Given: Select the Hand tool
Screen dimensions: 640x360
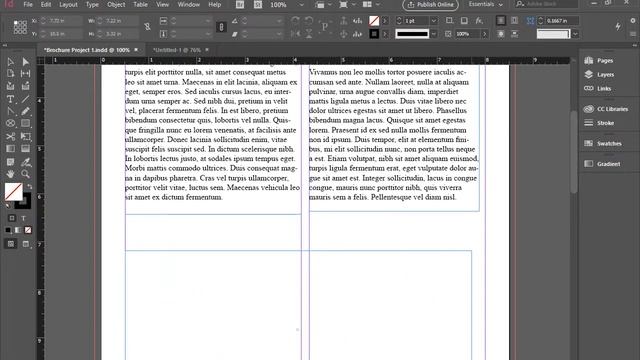Looking at the screenshot, I should (x=10, y=174).
